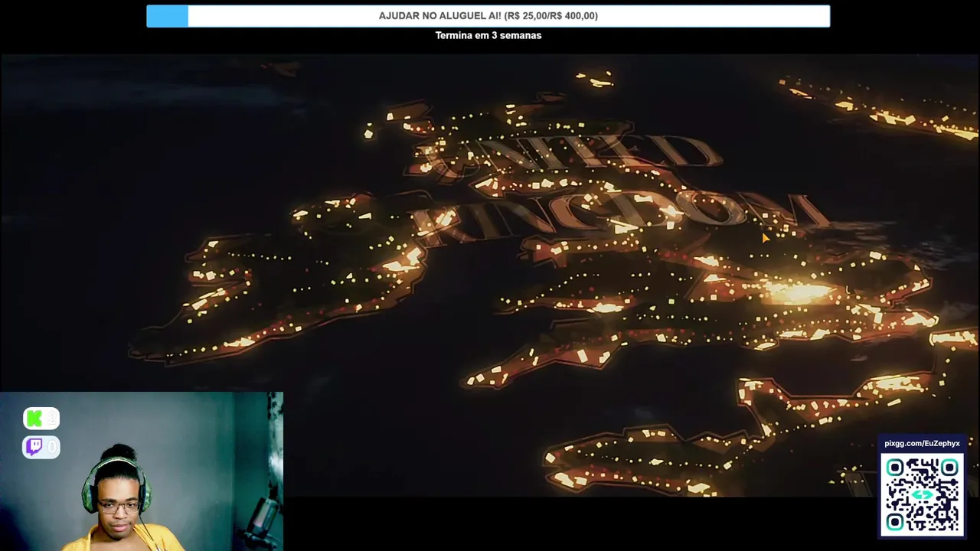980x551 pixels.
Task: Click the pixgg donation QR code
Action: click(x=923, y=494)
